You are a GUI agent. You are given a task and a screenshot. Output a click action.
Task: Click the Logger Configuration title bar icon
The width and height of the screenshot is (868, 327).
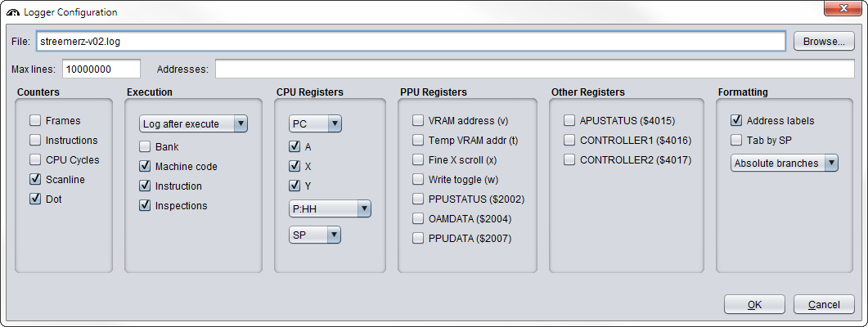tap(13, 12)
